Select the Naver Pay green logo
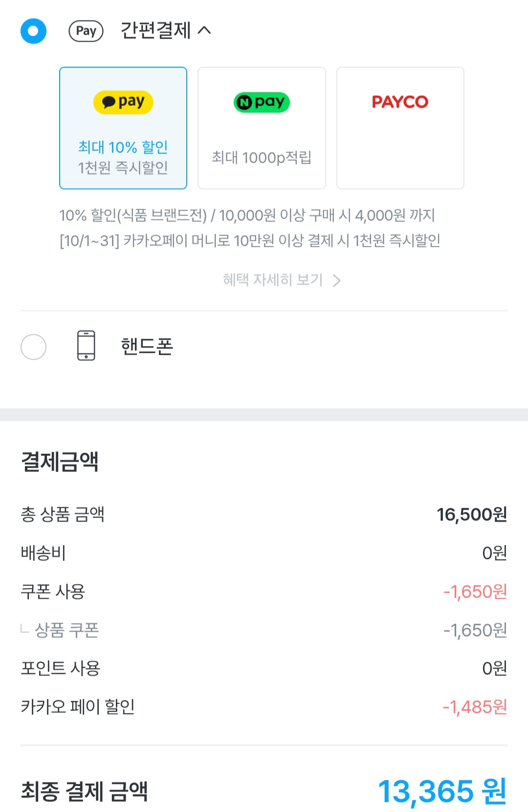The width and height of the screenshot is (528, 812). (x=262, y=102)
